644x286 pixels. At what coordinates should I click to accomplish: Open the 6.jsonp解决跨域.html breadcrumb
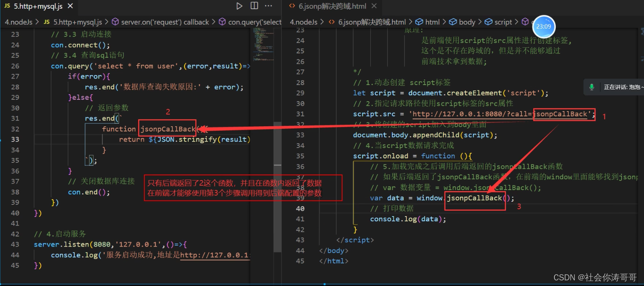[x=367, y=22]
